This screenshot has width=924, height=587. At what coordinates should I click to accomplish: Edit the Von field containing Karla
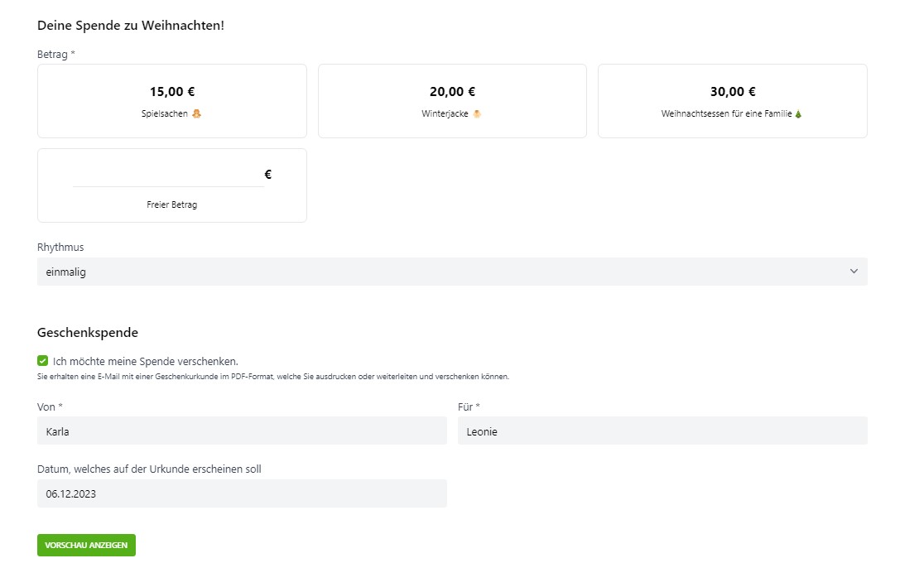(242, 431)
